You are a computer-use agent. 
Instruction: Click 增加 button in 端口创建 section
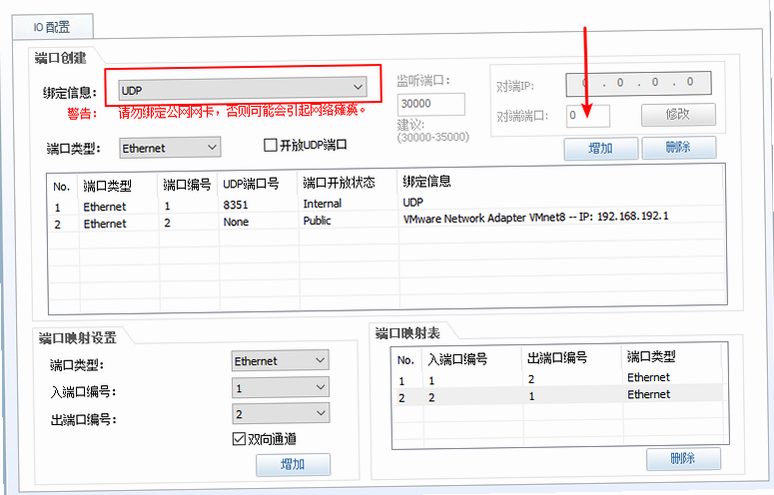[x=601, y=148]
